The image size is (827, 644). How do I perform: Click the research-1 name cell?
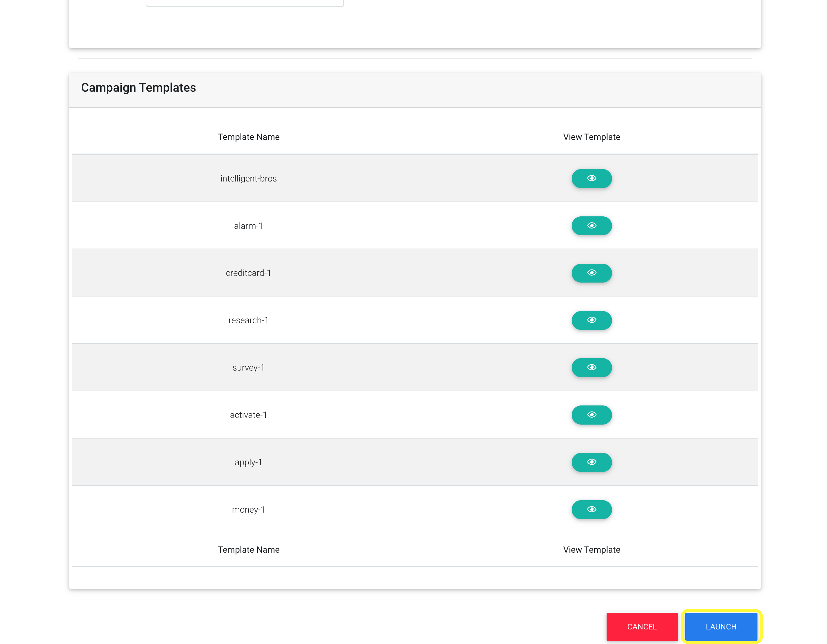tap(248, 320)
